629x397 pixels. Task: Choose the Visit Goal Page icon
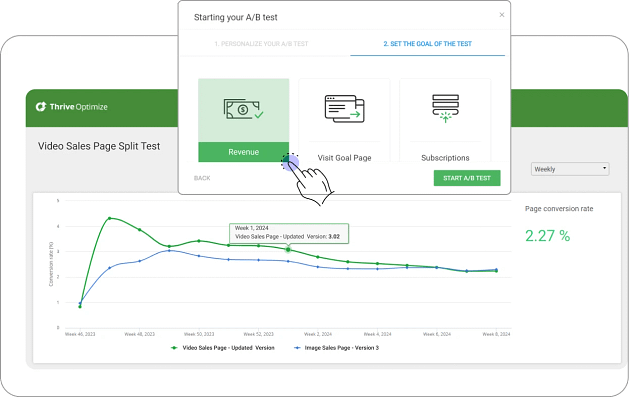pyautogui.click(x=344, y=109)
